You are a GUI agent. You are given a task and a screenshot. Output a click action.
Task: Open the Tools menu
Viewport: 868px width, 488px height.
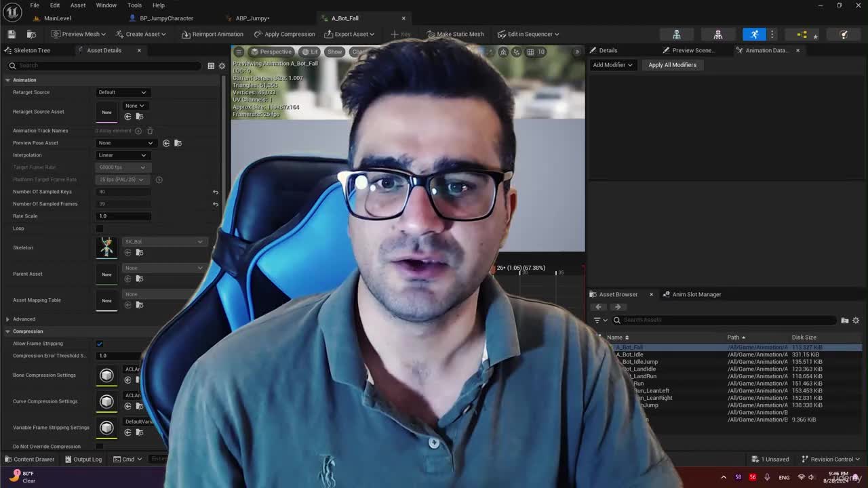[x=134, y=5]
